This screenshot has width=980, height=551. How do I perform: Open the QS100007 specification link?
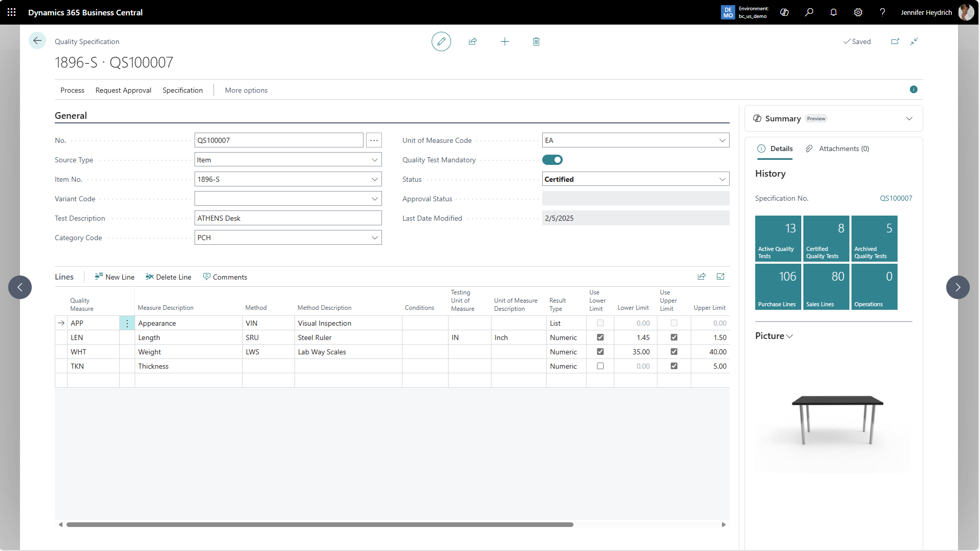pyautogui.click(x=896, y=198)
